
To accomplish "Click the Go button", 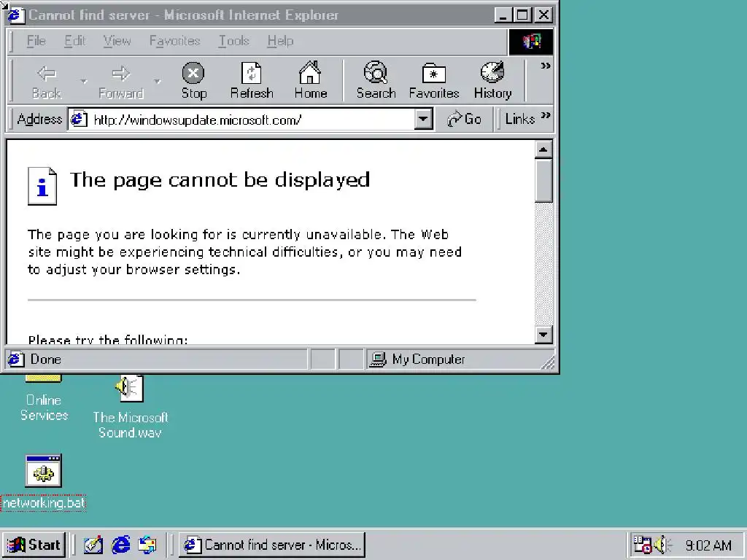I will [465, 119].
